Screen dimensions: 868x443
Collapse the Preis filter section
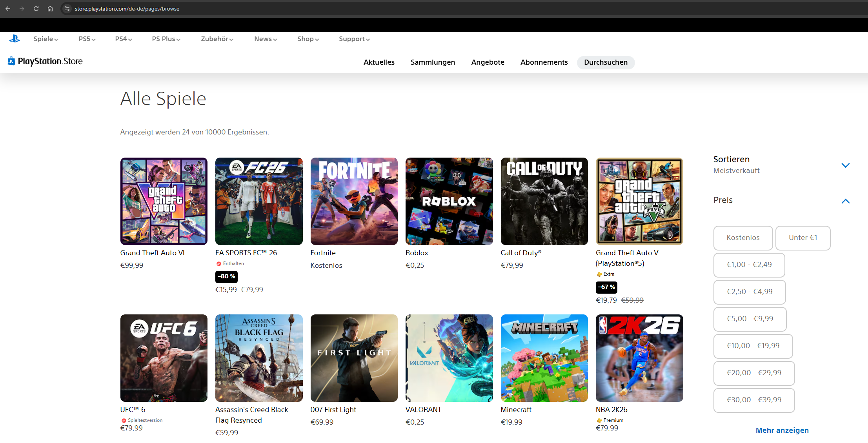coord(846,201)
